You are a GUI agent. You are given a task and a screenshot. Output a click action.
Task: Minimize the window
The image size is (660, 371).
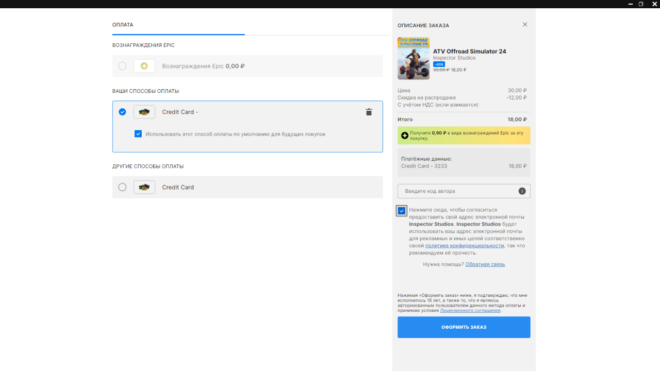click(630, 4)
